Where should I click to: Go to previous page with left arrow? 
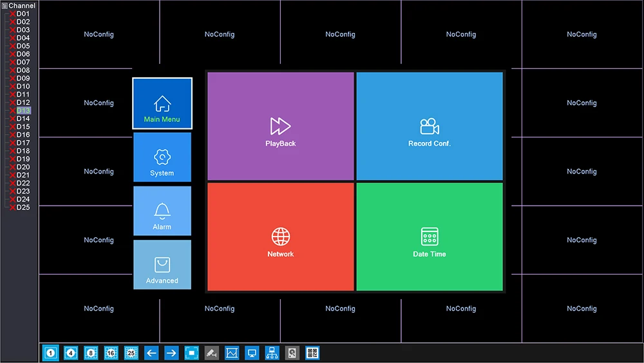pos(151,353)
